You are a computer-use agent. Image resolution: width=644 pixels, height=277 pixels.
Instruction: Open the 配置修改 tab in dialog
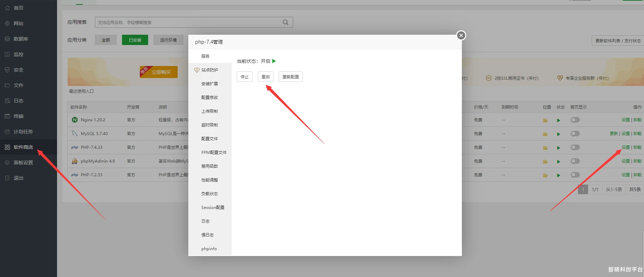pos(209,98)
